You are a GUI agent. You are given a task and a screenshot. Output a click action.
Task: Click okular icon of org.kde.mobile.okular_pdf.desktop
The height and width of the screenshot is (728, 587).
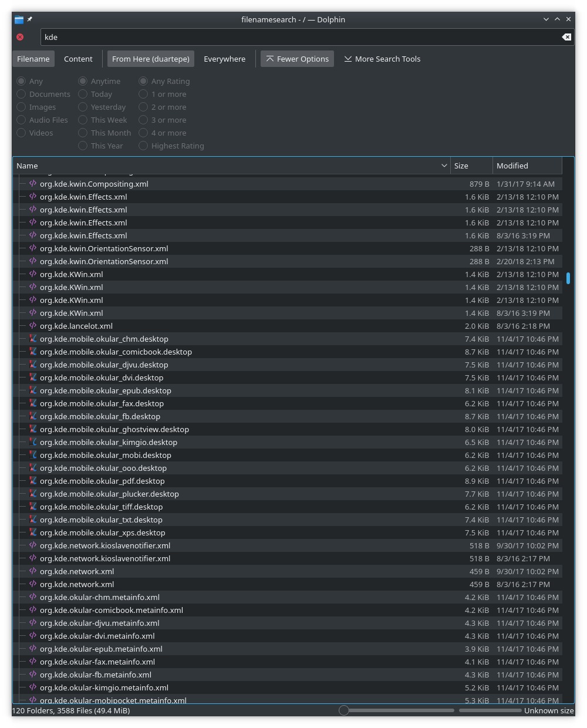[x=33, y=481]
